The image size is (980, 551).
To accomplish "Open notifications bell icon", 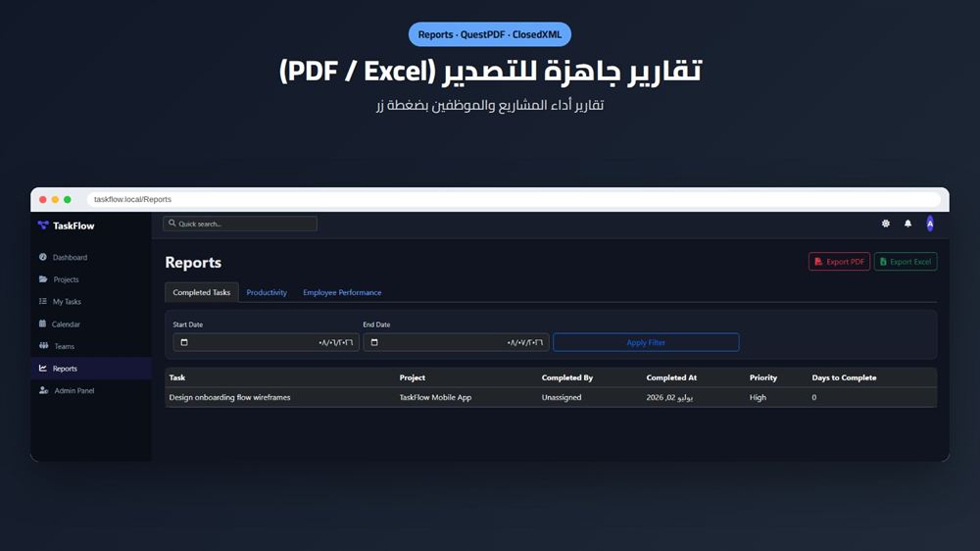I will click(907, 224).
